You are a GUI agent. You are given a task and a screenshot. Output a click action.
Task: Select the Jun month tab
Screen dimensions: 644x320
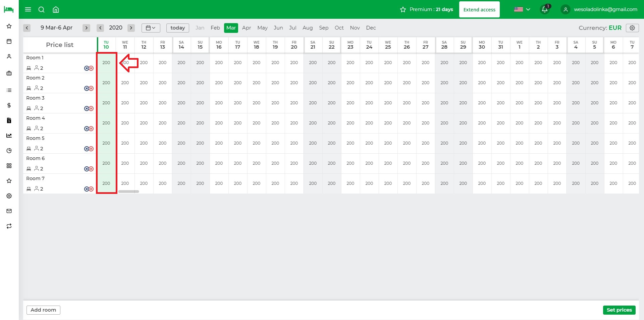[x=278, y=28]
